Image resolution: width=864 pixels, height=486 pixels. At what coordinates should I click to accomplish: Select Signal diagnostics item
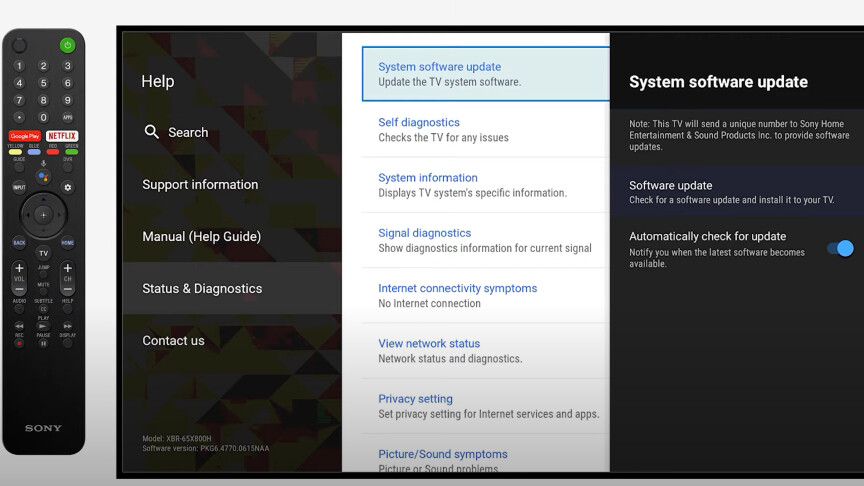point(484,240)
